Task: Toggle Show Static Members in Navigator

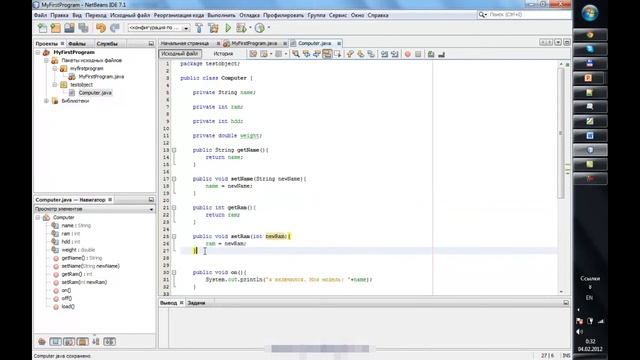Action: pos(69,341)
